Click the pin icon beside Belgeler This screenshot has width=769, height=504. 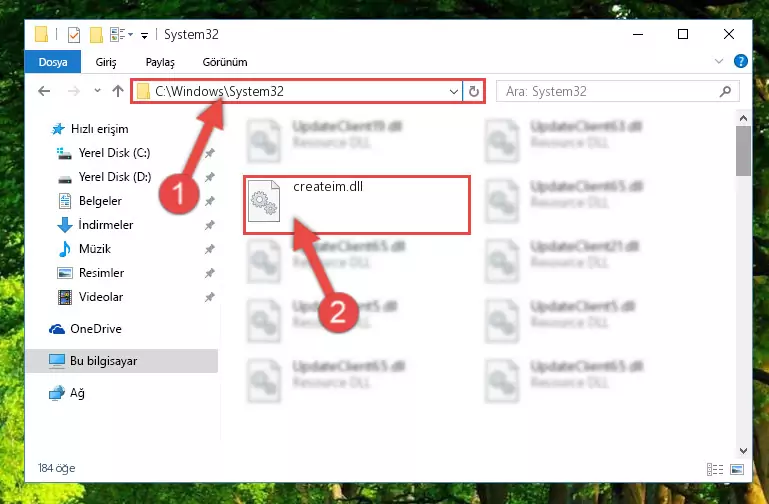[x=209, y=201]
